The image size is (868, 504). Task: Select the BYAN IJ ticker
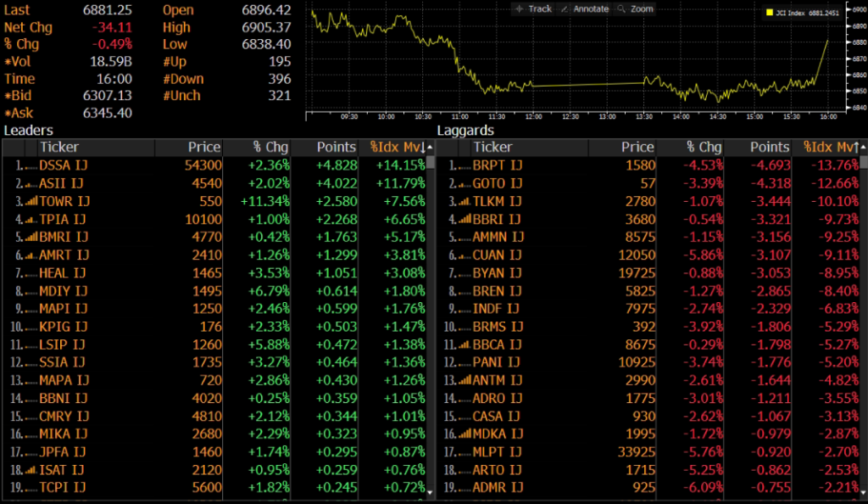pyautogui.click(x=497, y=273)
